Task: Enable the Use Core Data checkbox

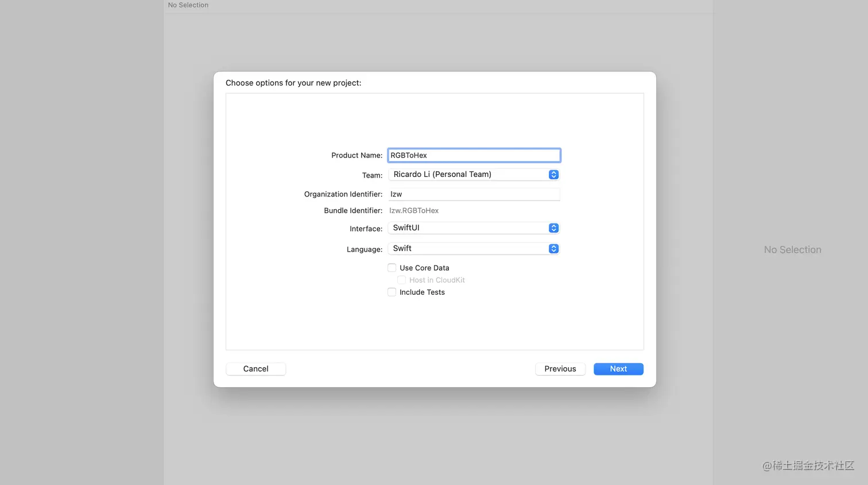Action: point(392,268)
